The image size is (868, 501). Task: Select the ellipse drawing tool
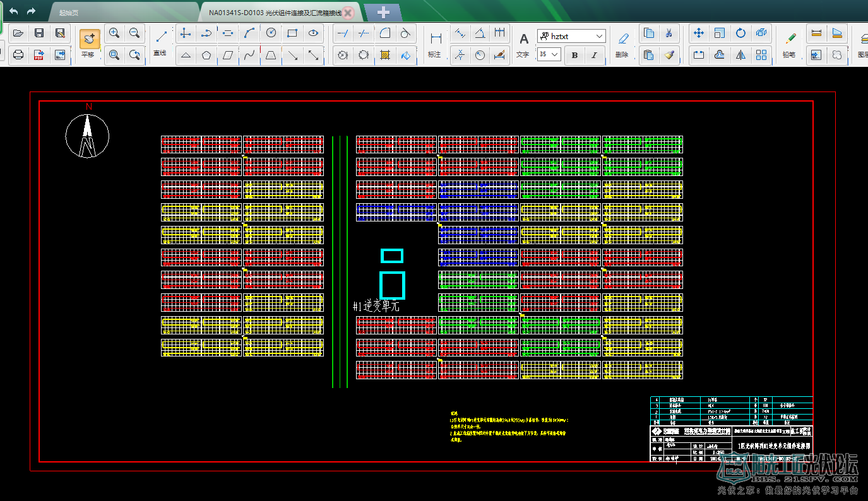(x=313, y=33)
